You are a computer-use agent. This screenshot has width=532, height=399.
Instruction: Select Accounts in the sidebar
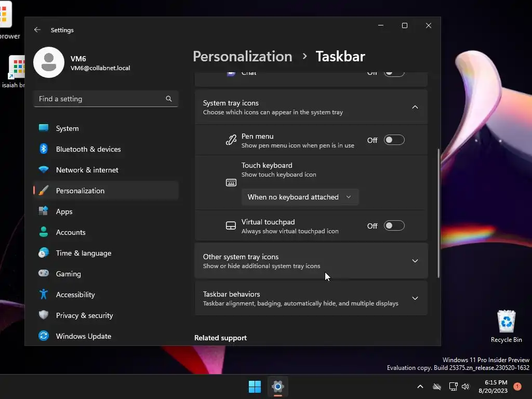[106, 232]
